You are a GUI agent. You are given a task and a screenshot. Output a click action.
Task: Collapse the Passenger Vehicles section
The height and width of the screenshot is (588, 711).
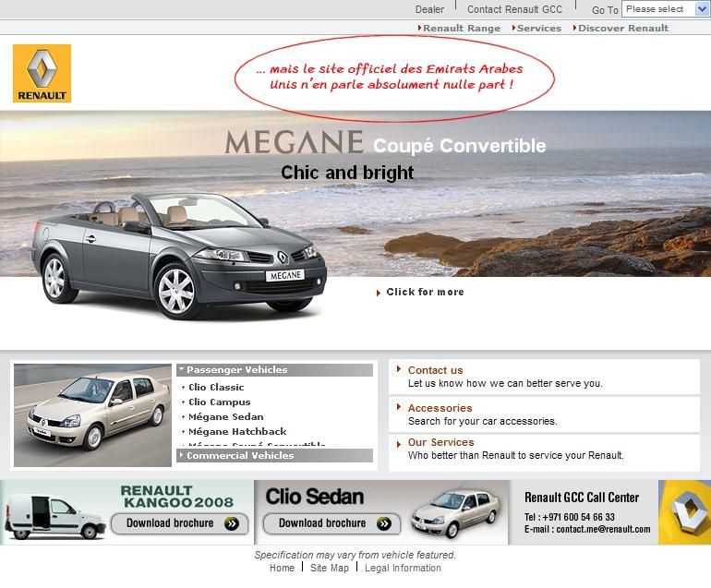274,370
